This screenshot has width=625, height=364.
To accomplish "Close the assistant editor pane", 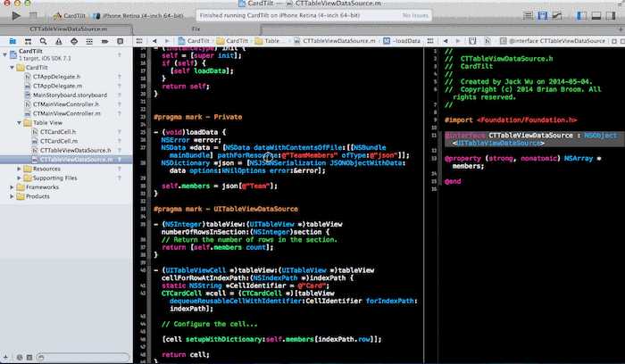I will tap(621, 41).
